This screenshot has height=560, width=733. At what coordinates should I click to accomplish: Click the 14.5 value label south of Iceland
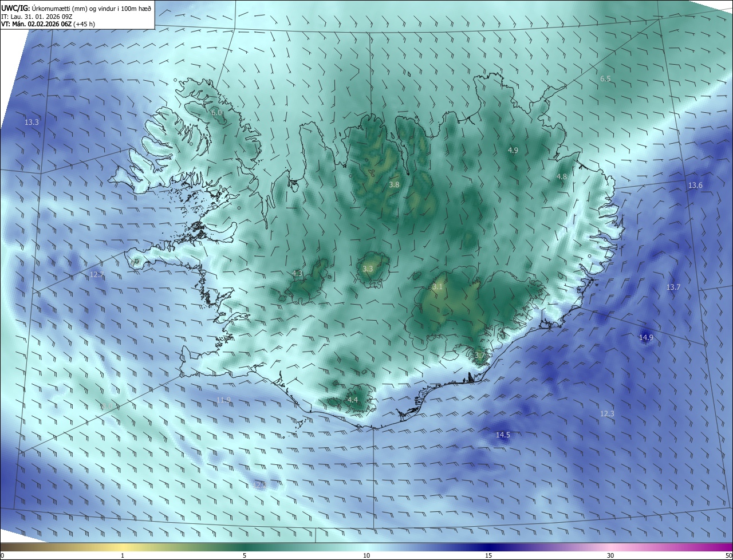[x=503, y=435]
